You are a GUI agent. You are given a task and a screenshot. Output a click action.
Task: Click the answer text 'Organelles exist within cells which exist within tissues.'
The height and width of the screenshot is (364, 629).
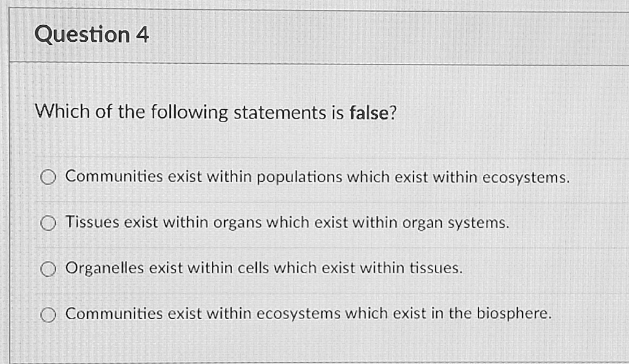264,268
